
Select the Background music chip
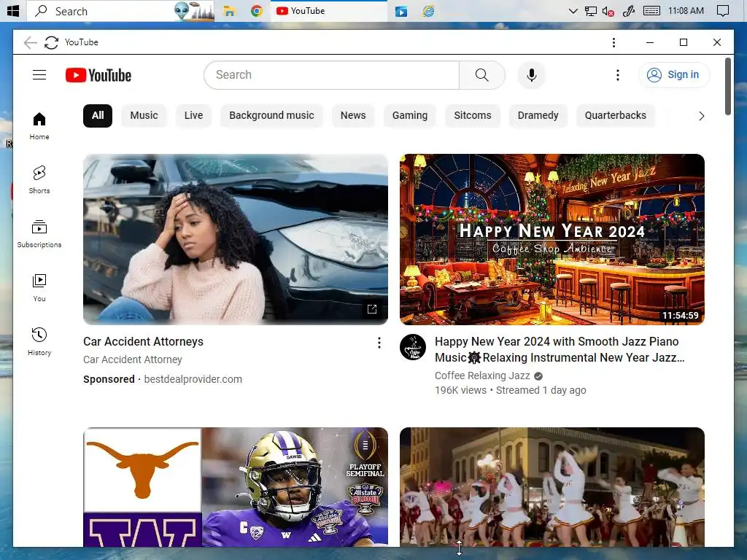[271, 116]
